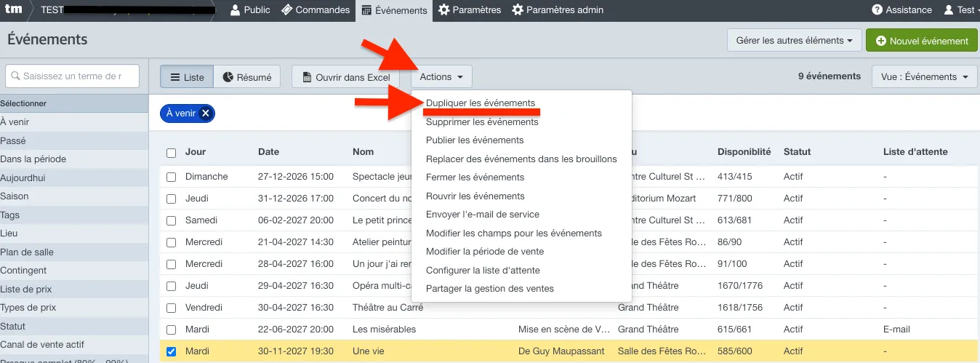Choose Supprimer les événements
The image size is (980, 363).
(x=482, y=122)
